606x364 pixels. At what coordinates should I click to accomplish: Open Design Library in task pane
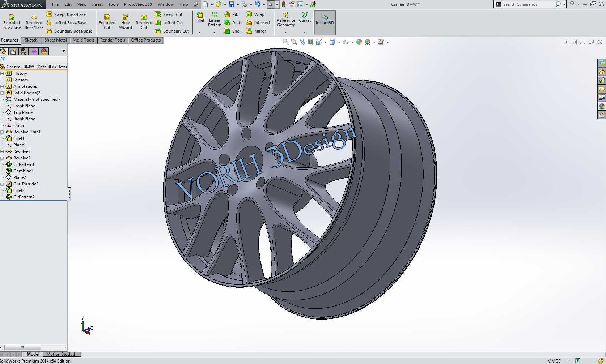pos(602,80)
